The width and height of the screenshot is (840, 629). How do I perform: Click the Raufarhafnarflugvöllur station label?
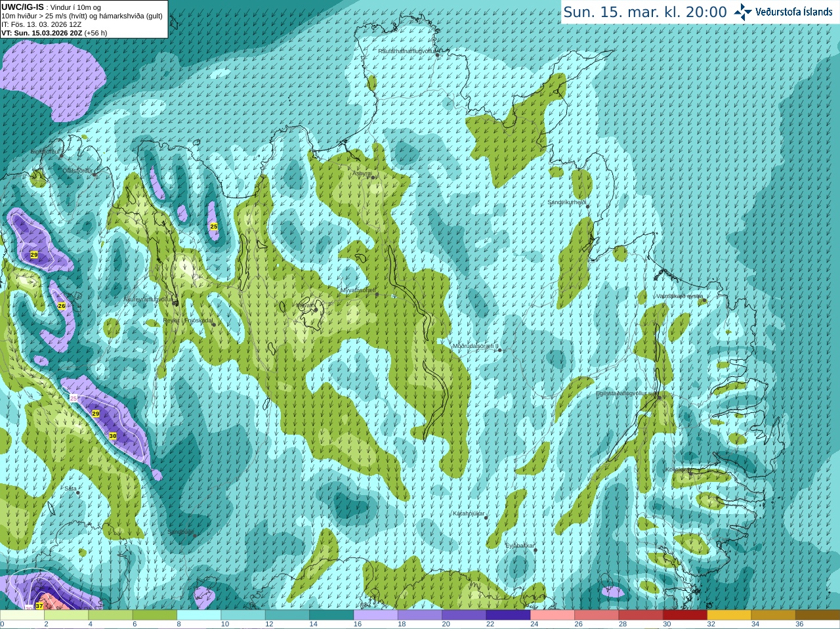[407, 51]
